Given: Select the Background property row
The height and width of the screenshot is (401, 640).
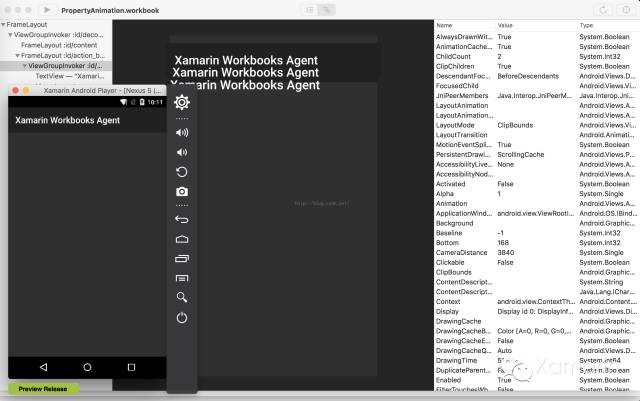Looking at the screenshot, I should [537, 223].
